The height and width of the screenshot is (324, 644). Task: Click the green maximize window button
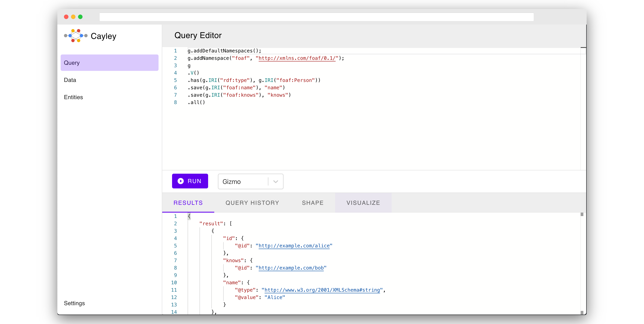point(80,17)
